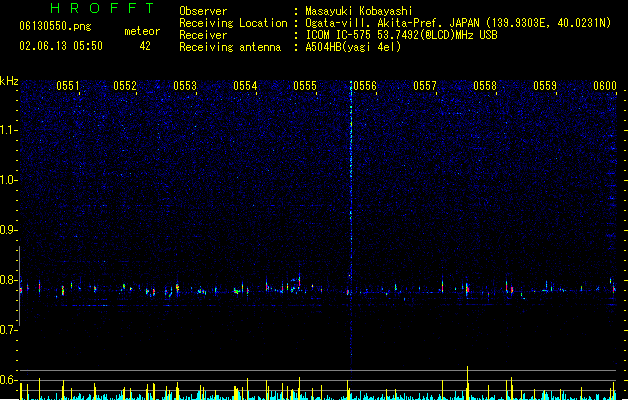Click the Observer label

pyautogui.click(x=203, y=11)
